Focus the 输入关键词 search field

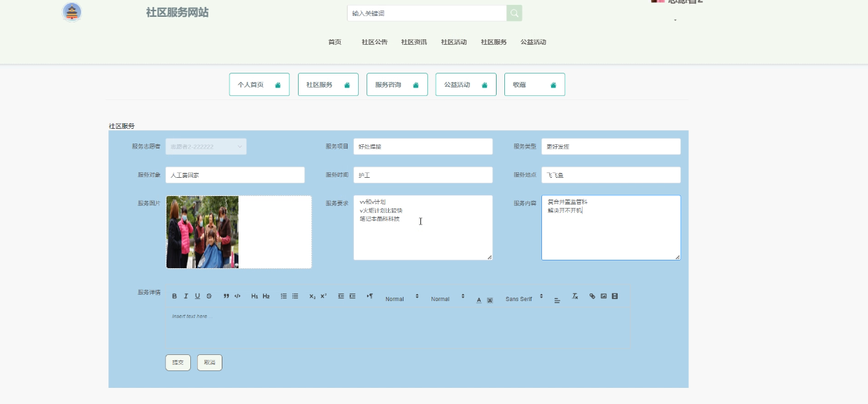pos(427,13)
